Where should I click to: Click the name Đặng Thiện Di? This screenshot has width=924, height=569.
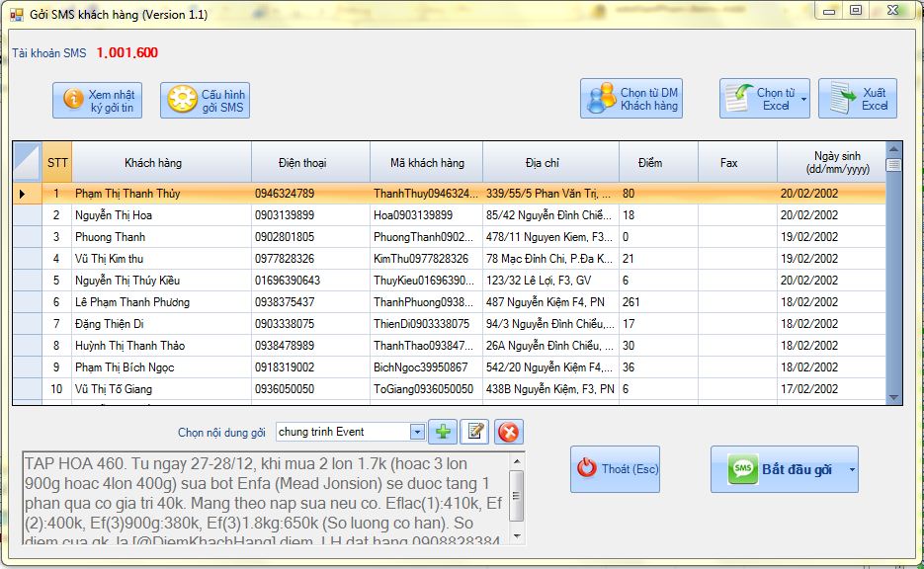(109, 324)
